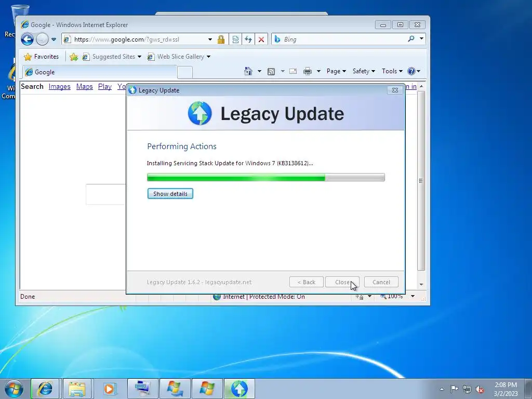This screenshot has width=532, height=399.
Task: Open the Google Maps link
Action: (85, 87)
